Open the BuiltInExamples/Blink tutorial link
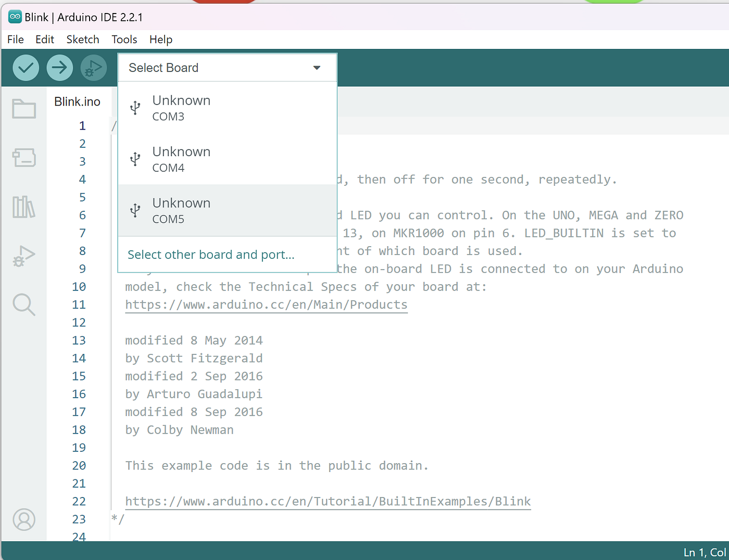Viewport: 729px width, 560px height. click(x=328, y=501)
